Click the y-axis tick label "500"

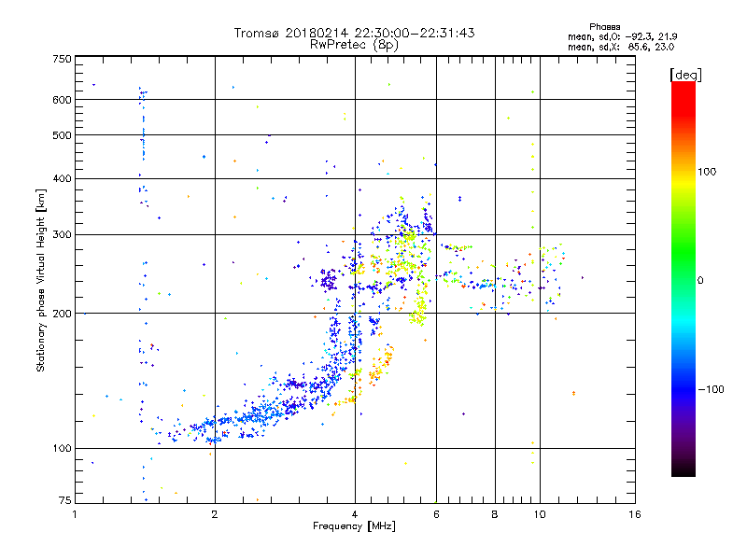[x=62, y=135]
